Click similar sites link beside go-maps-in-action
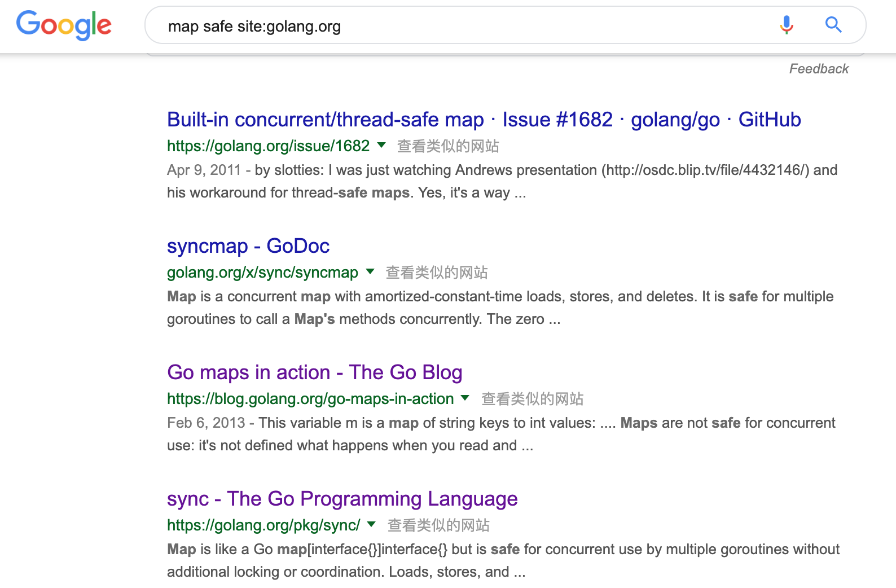 [532, 399]
